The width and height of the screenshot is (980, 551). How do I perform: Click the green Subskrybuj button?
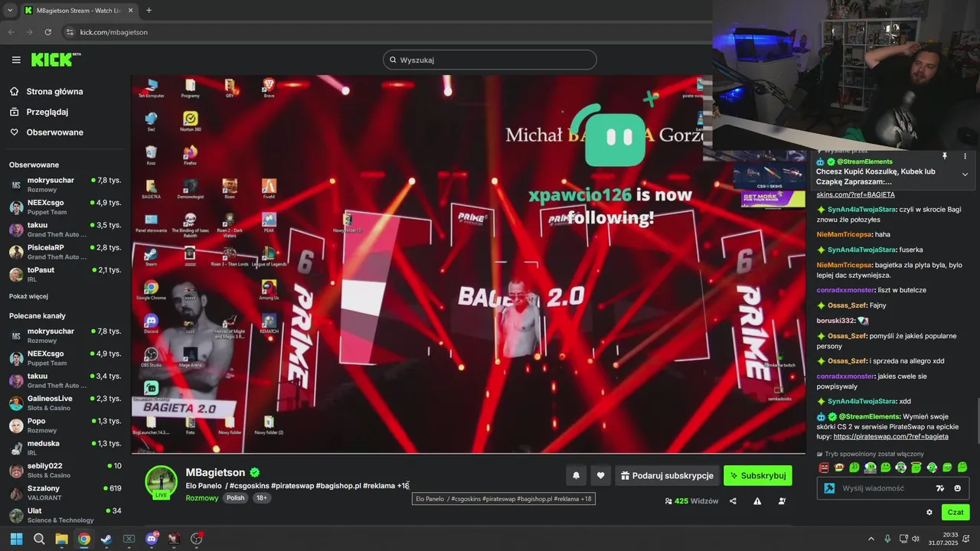point(758,475)
